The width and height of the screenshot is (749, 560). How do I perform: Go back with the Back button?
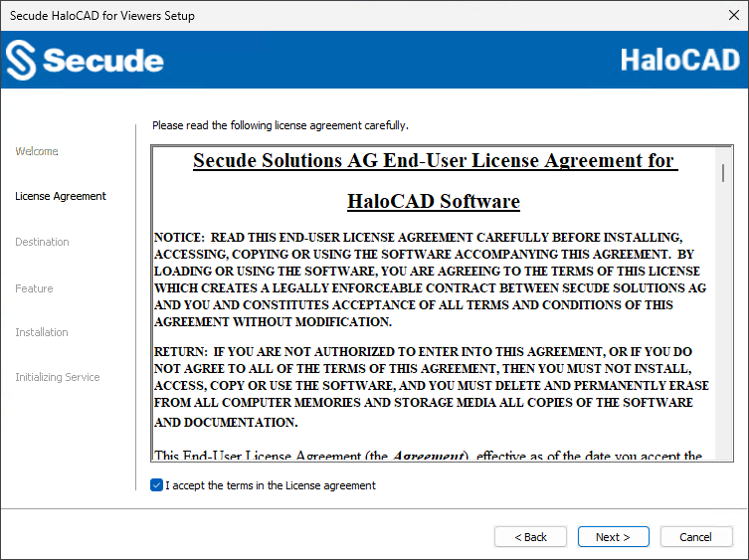click(530, 537)
